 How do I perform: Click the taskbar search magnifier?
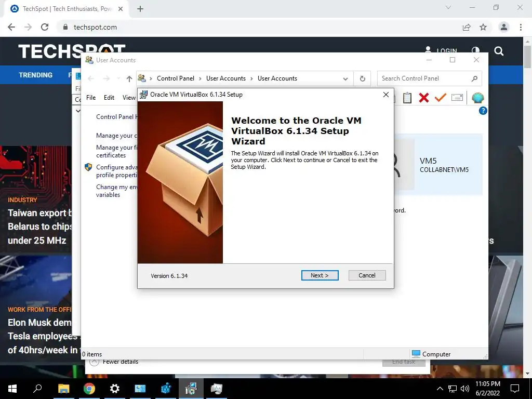click(x=37, y=389)
